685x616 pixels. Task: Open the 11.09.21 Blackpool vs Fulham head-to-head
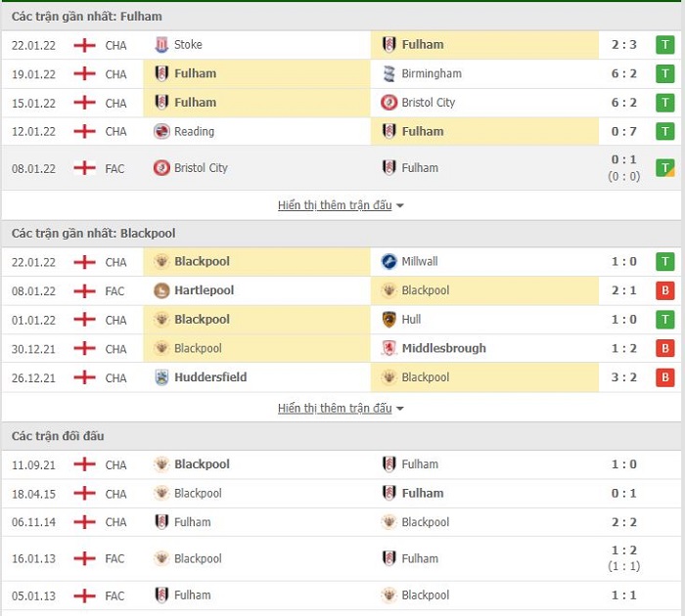point(341,464)
